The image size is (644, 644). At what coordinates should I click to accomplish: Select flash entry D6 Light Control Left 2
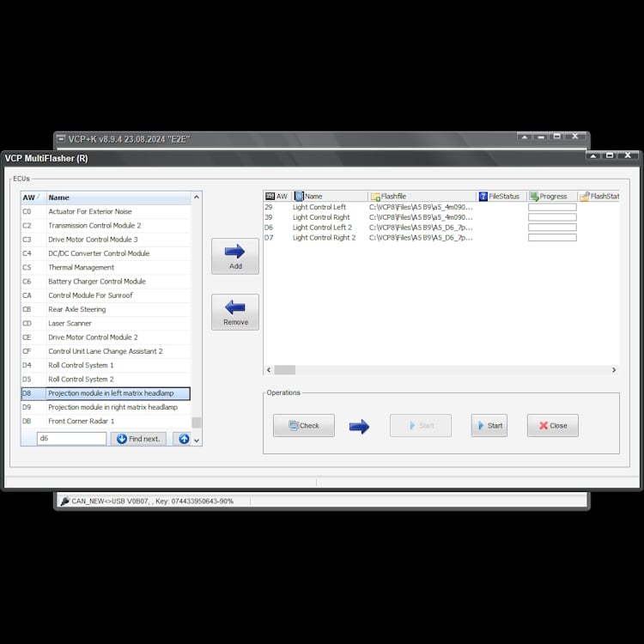point(441,228)
